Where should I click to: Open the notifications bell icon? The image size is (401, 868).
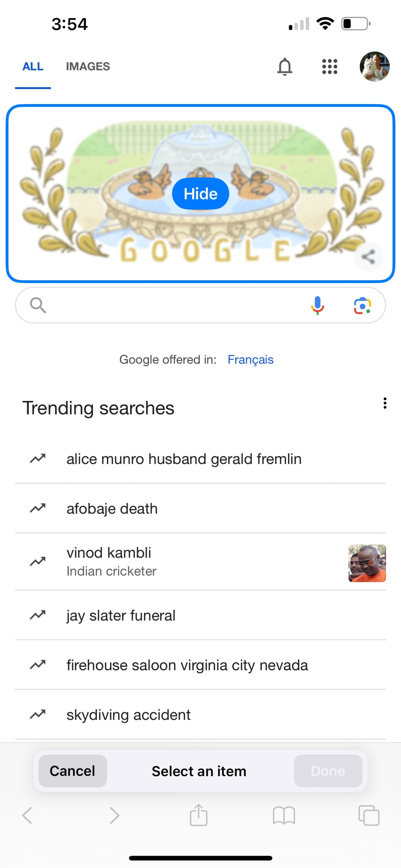[284, 66]
